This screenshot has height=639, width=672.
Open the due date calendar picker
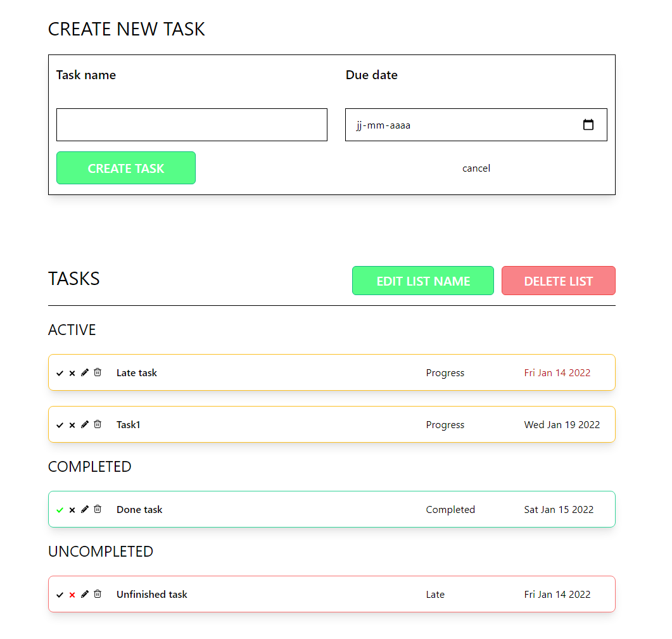(588, 125)
